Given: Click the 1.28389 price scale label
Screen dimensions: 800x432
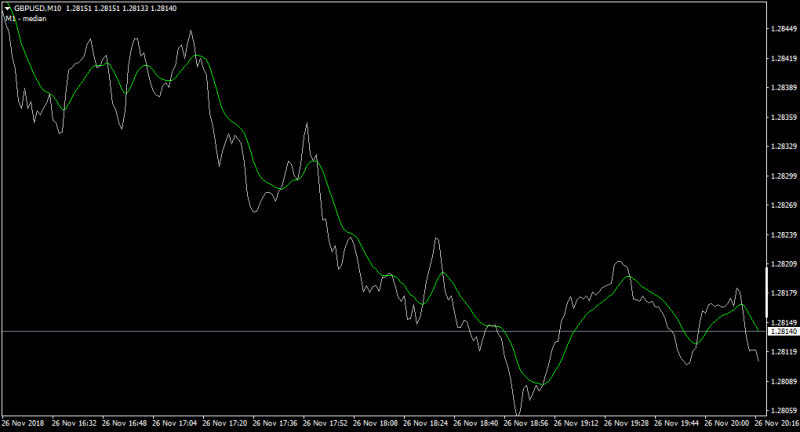Looking at the screenshot, I should pos(784,88).
